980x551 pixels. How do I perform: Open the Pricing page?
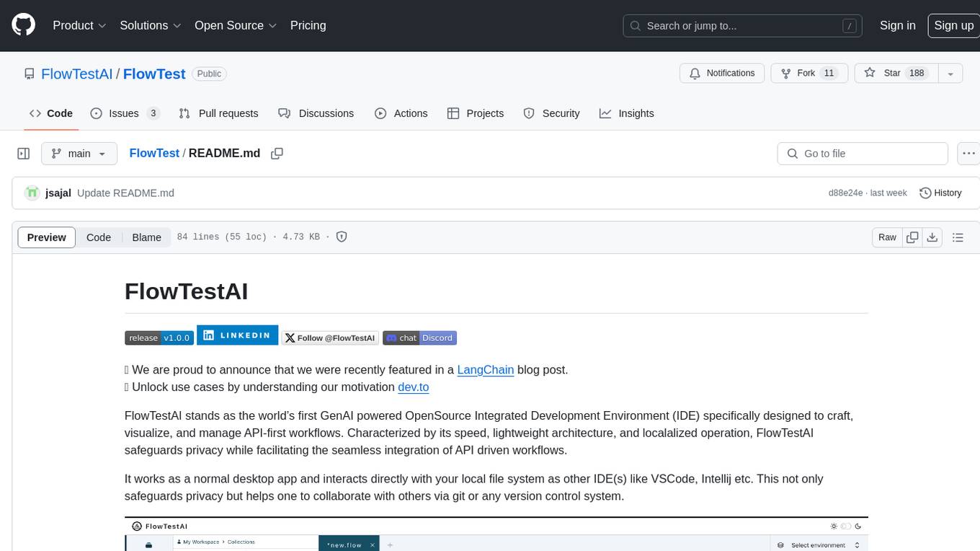coord(308,25)
